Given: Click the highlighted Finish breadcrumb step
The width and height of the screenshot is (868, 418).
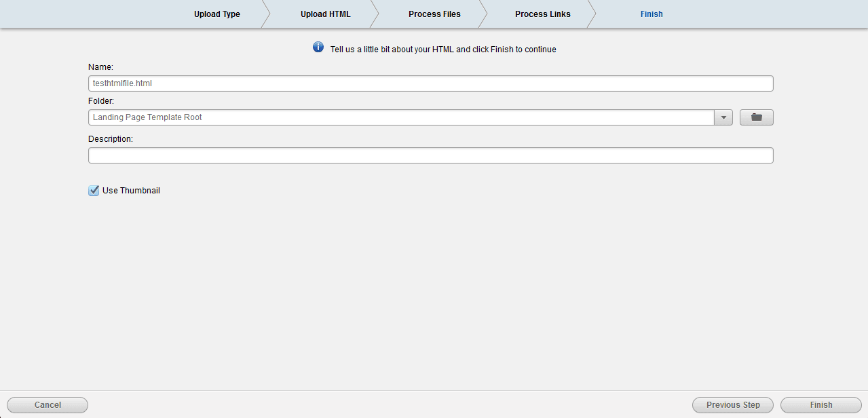Looking at the screenshot, I should click(651, 14).
